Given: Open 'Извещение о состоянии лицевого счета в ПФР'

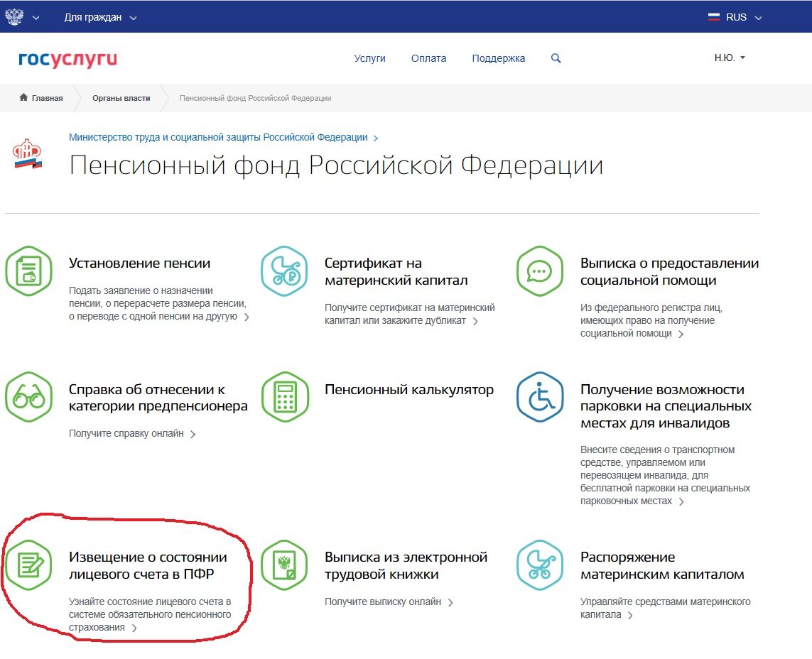Looking at the screenshot, I should tap(148, 565).
